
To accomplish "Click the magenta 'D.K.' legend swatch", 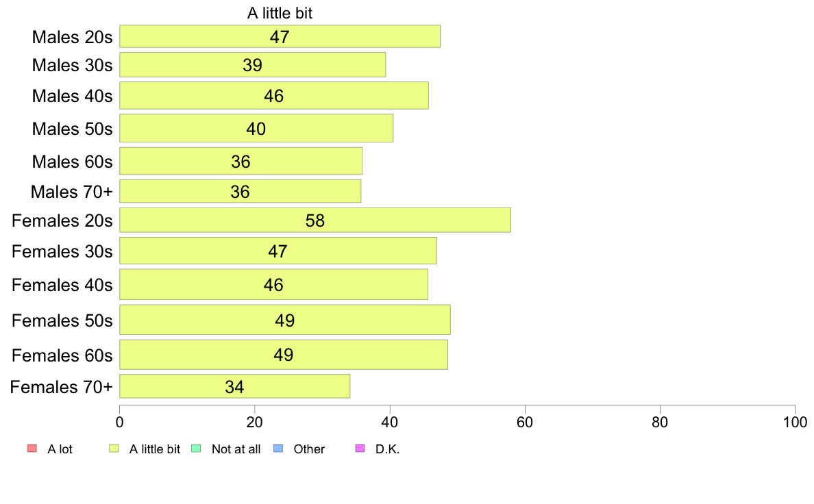I will [x=360, y=449].
